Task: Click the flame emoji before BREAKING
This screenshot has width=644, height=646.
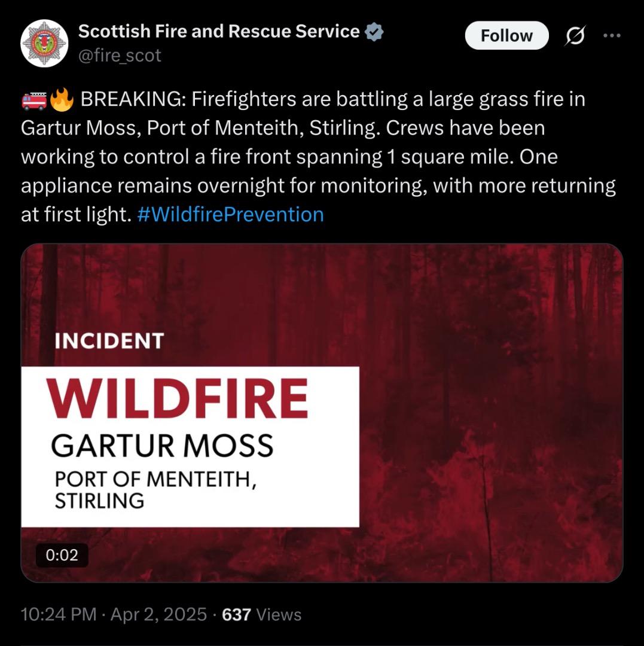Action: point(62,100)
